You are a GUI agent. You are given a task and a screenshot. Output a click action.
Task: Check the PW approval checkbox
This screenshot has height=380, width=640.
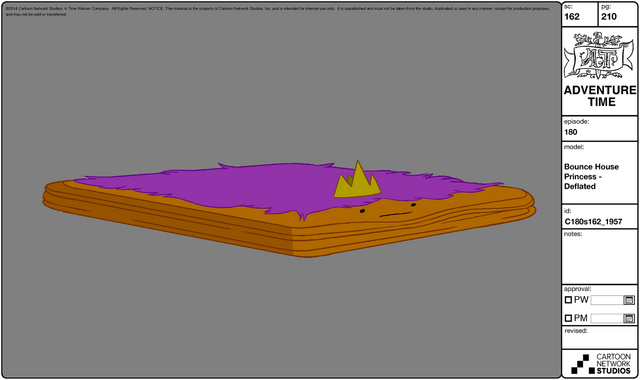[x=568, y=300]
